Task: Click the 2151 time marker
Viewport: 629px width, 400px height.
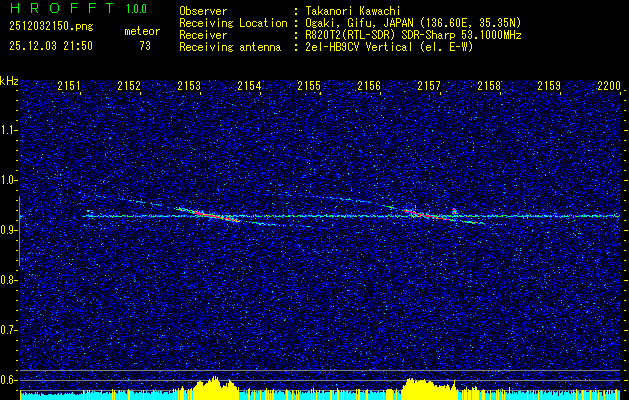Action: click(69, 85)
